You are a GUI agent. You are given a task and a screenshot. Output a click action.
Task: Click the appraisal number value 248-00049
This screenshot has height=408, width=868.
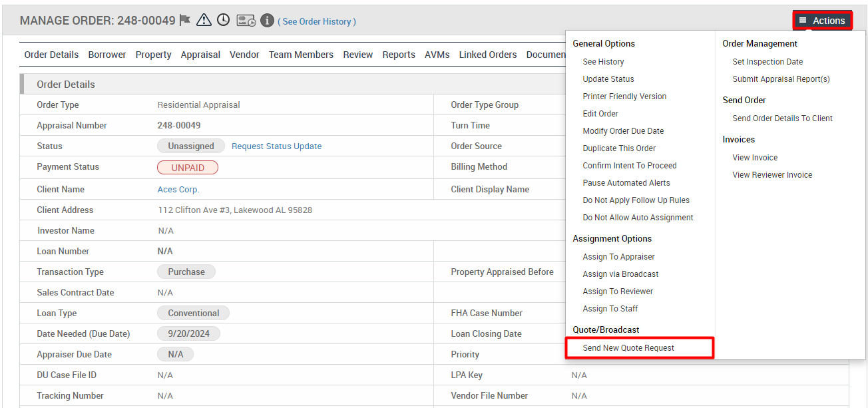pos(179,126)
